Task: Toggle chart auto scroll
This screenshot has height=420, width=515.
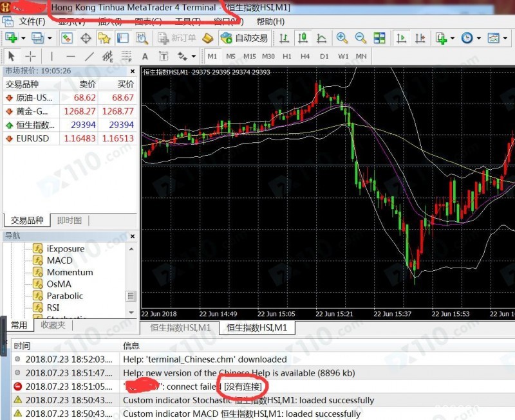Action: (x=401, y=39)
